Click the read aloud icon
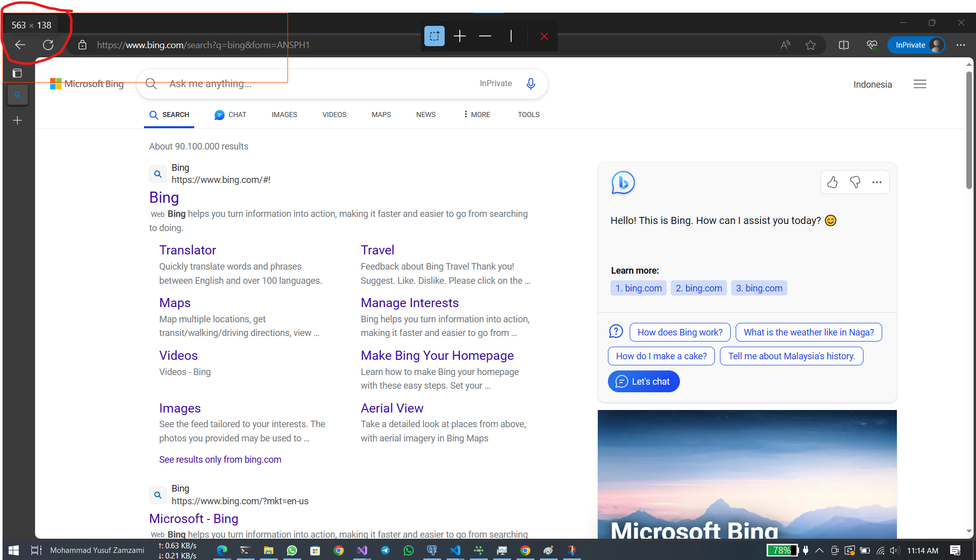Image resolution: width=976 pixels, height=560 pixels. tap(785, 45)
